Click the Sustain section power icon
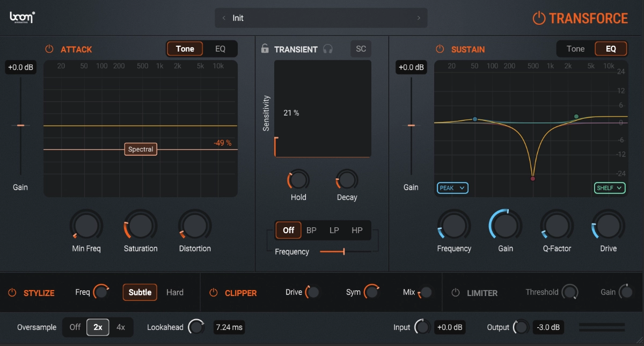 pos(440,49)
